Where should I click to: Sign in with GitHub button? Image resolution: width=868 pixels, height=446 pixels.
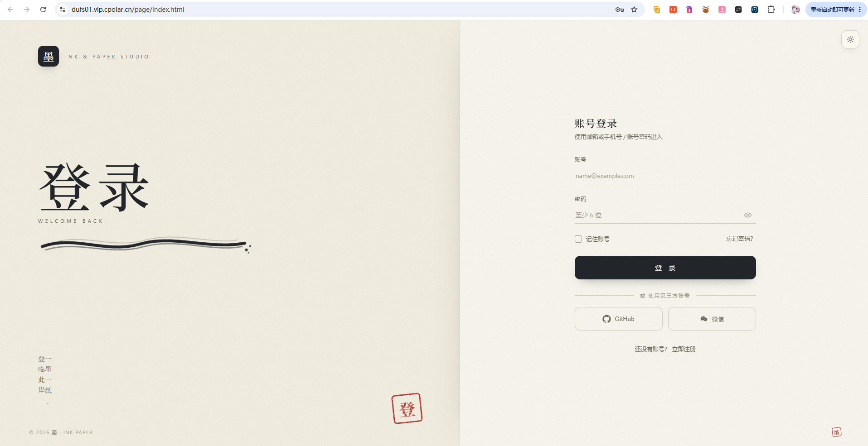point(618,319)
